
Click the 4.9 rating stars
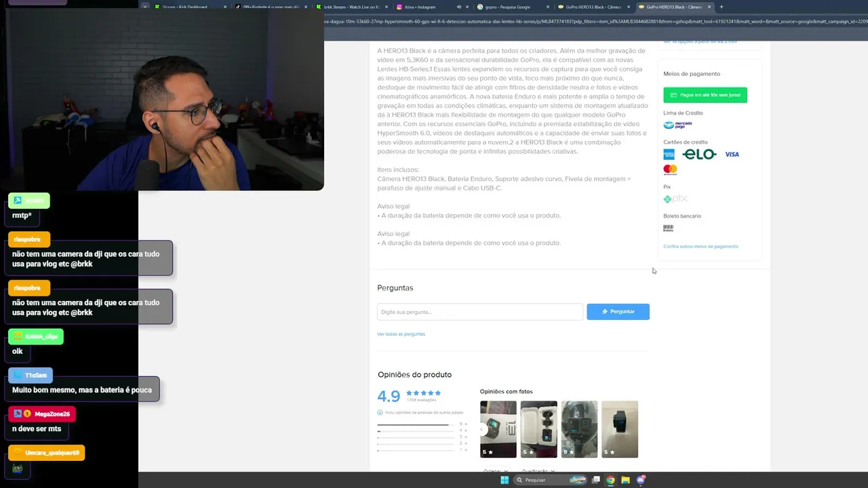pos(423,393)
